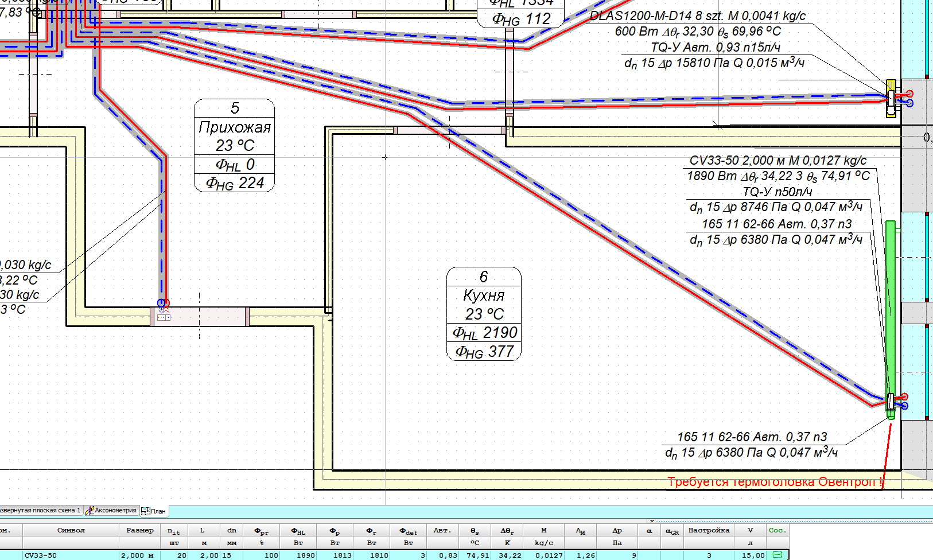Click the Coc. column header
933x560 pixels.
click(x=777, y=530)
